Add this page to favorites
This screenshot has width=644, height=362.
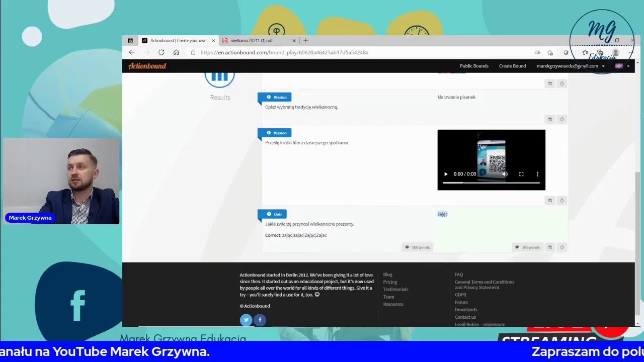tap(550, 52)
